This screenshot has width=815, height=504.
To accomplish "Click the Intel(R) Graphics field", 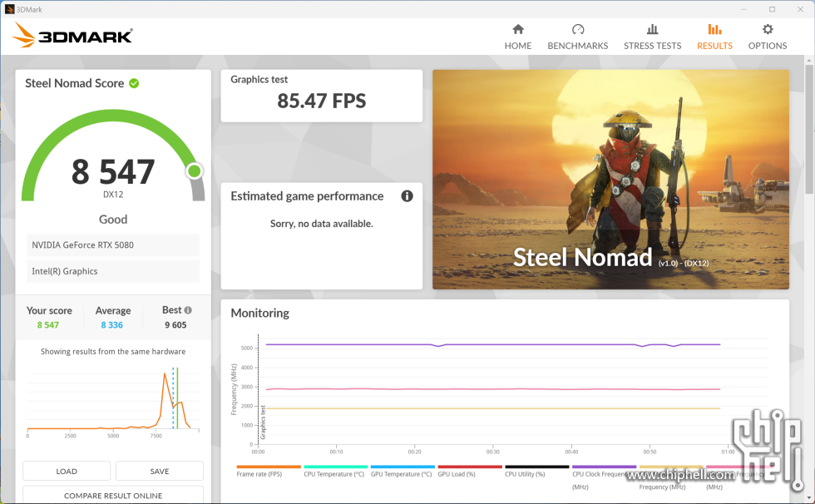I will point(113,271).
